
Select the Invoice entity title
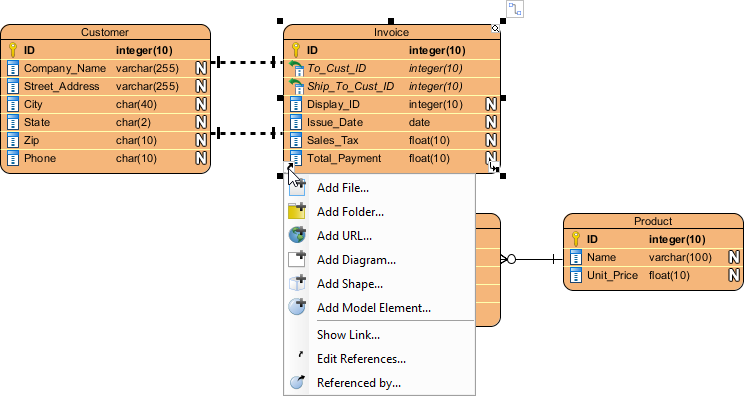tap(391, 32)
